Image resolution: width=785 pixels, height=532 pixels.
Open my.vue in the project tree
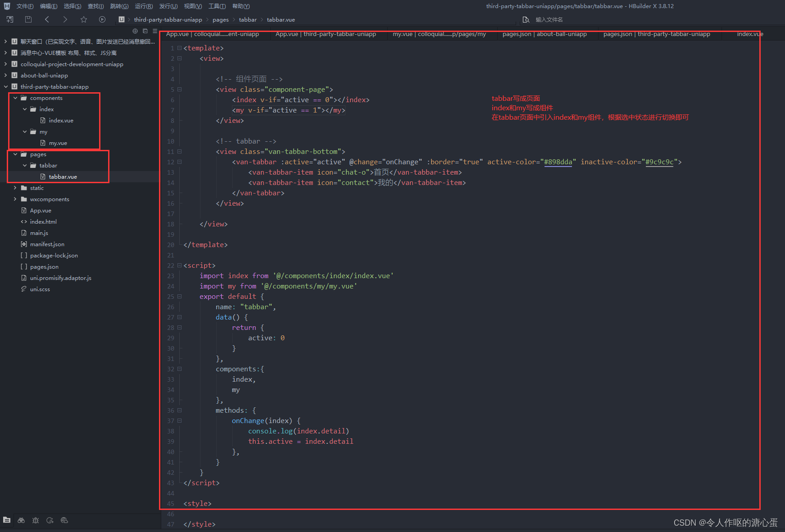click(58, 143)
